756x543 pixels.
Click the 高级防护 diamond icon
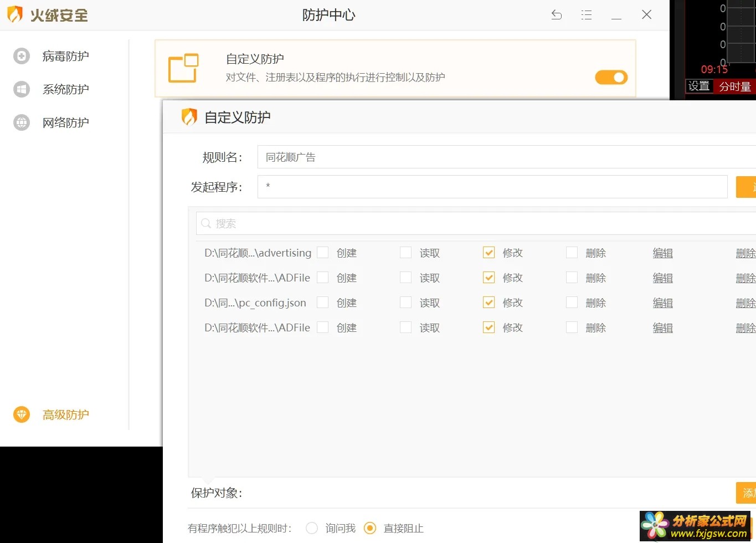(x=22, y=414)
